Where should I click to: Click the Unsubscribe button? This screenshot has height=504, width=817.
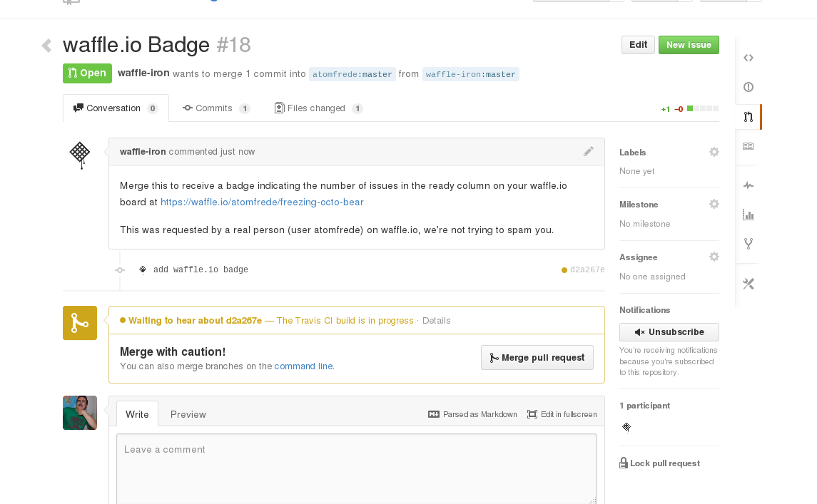tap(669, 332)
